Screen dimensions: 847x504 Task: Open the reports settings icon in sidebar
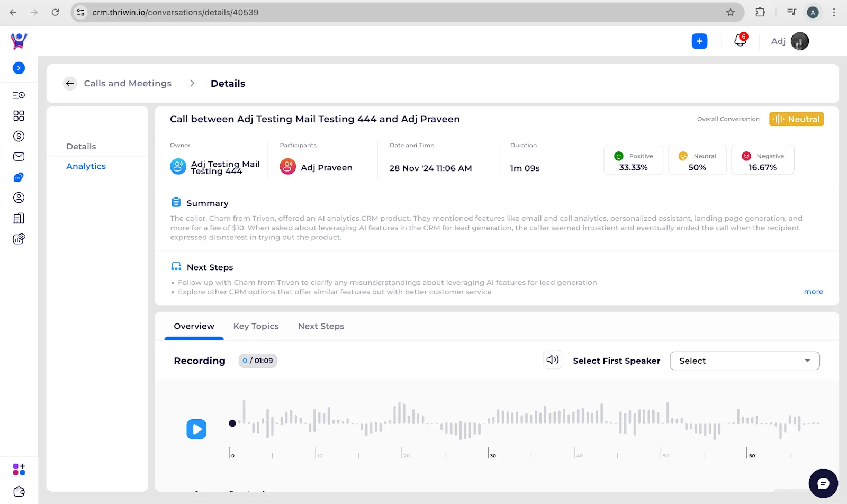click(x=19, y=239)
